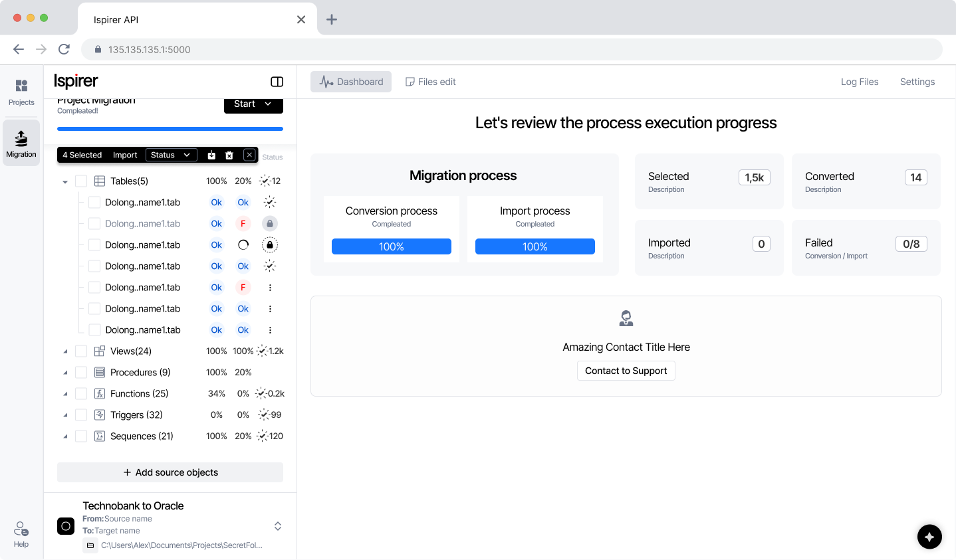Click the Contact to Support button
The width and height of the screenshot is (956, 560).
coord(626,371)
